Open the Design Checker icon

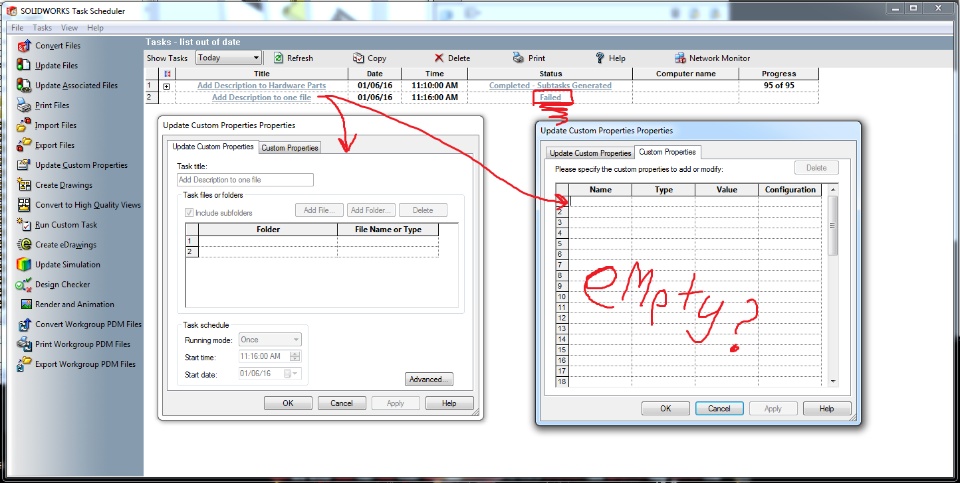click(x=24, y=284)
